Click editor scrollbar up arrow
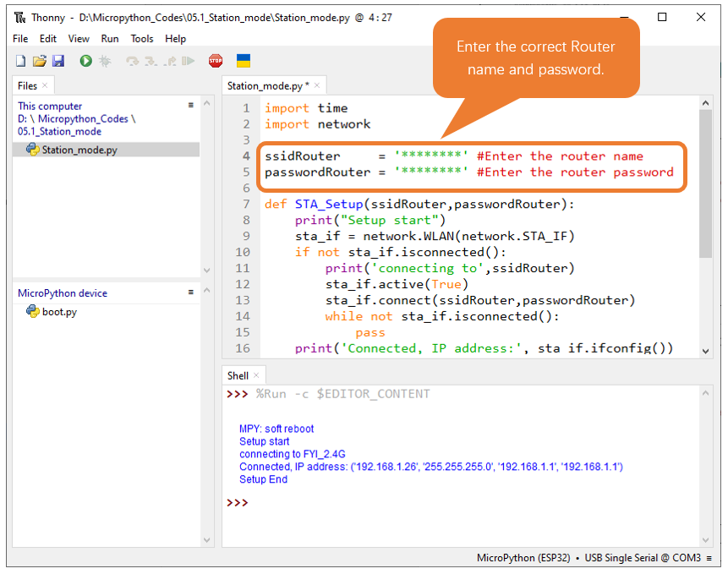The width and height of the screenshot is (728, 574). pos(706,103)
